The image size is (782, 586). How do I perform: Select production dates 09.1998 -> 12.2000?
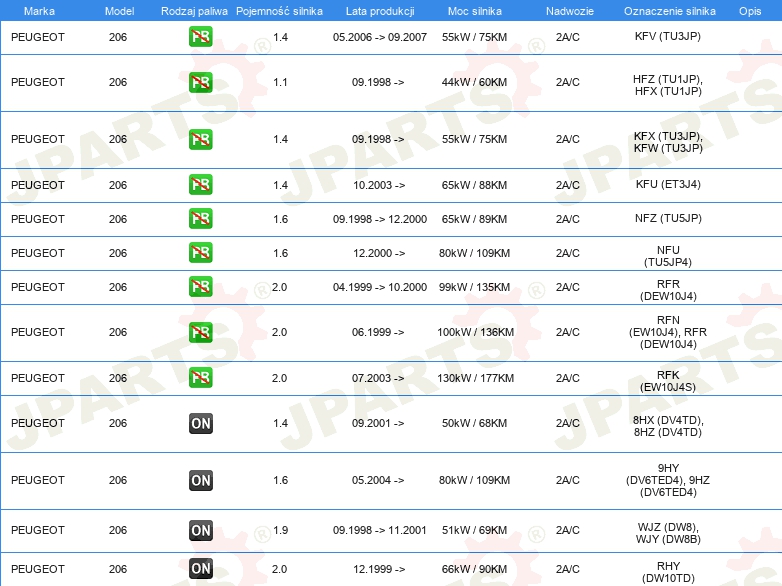click(x=380, y=219)
